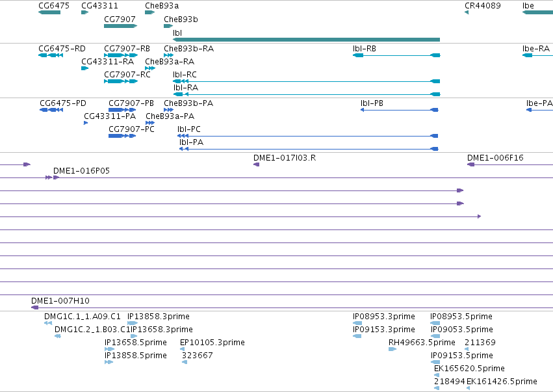Select the CG7907-RC transcript label
The height and width of the screenshot is (392, 553).
coord(127,75)
